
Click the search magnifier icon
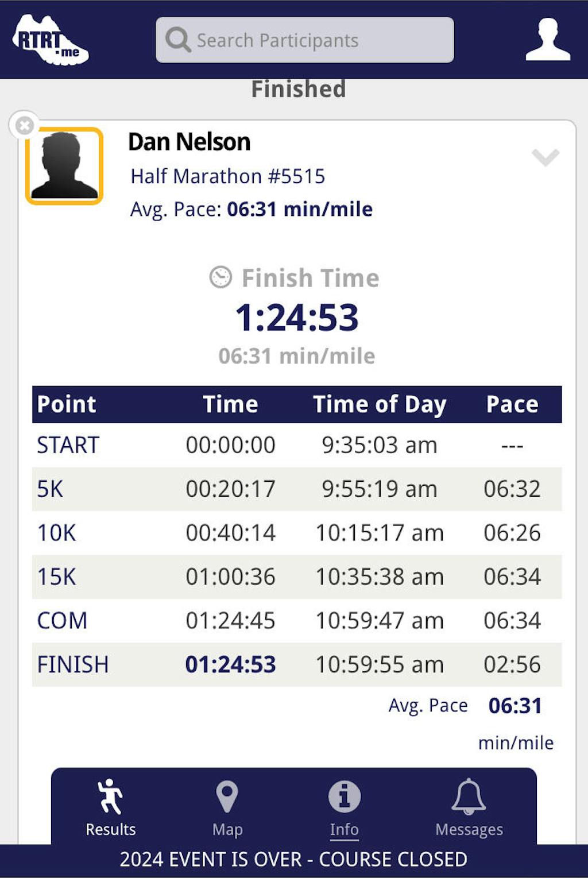click(178, 40)
